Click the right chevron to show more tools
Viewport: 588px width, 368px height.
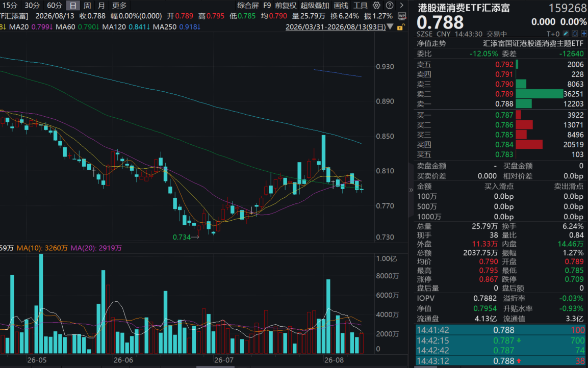click(402, 5)
